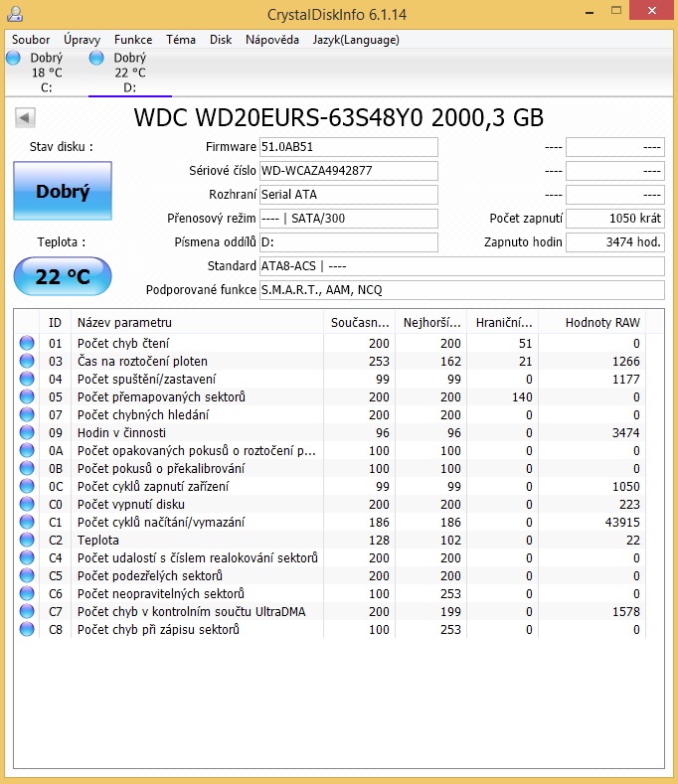Click status orb of row 0A
Screen dimensions: 678x784
pos(27,450)
